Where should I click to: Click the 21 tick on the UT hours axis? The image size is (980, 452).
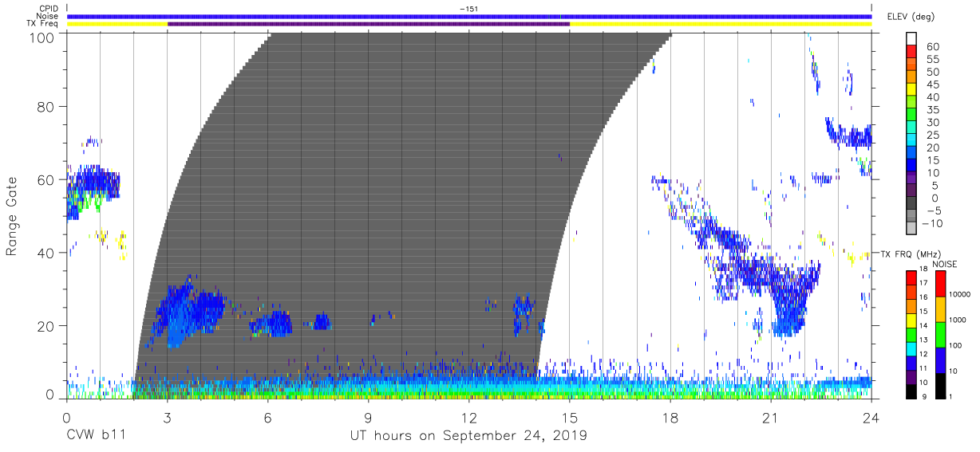point(771,416)
